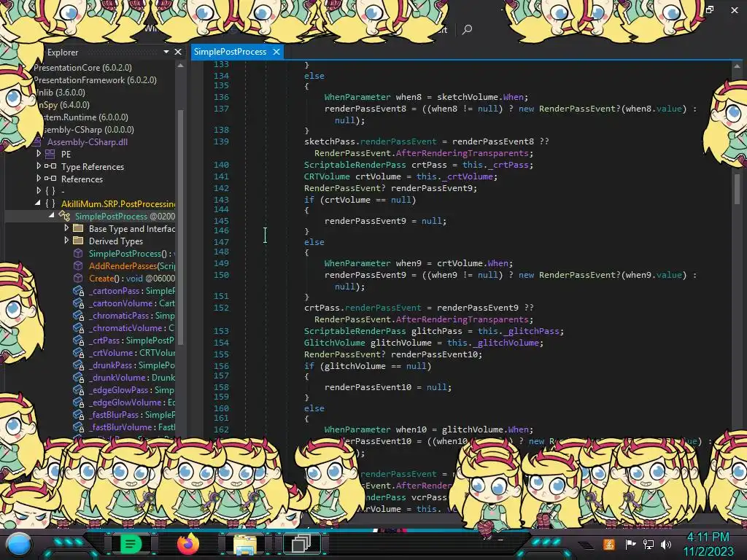Click the code editor vertical scrollbar thumb
The height and width of the screenshot is (560, 747).
pos(737,189)
